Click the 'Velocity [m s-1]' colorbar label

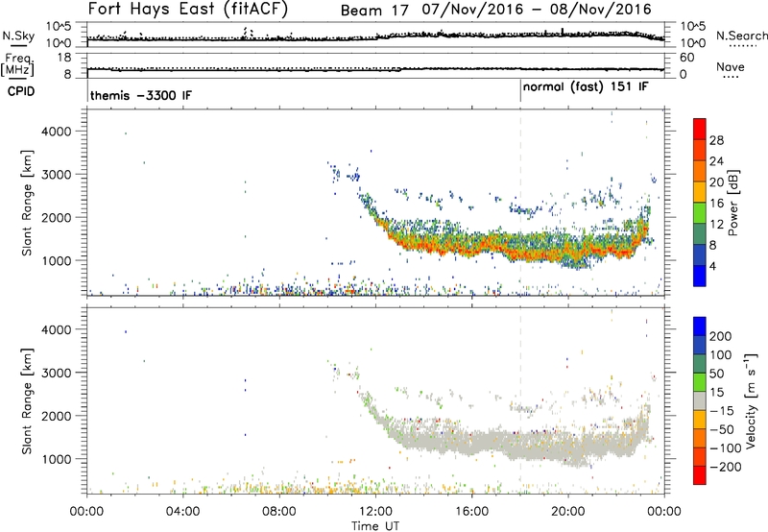click(x=751, y=400)
